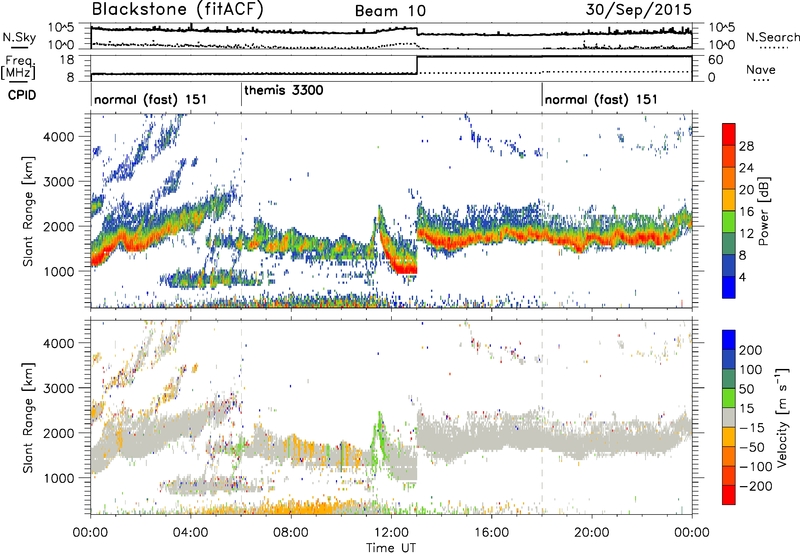
Task: Click the second 'normal (fast) 151' label after 18:00
Action: click(601, 99)
